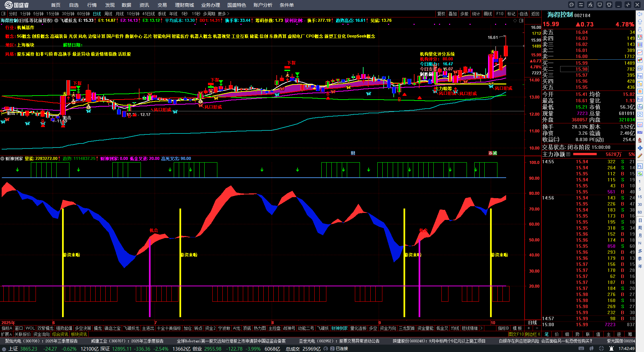644x352 pixels.
Task: Click the back arrow in right sidebar
Action: (640, 14)
